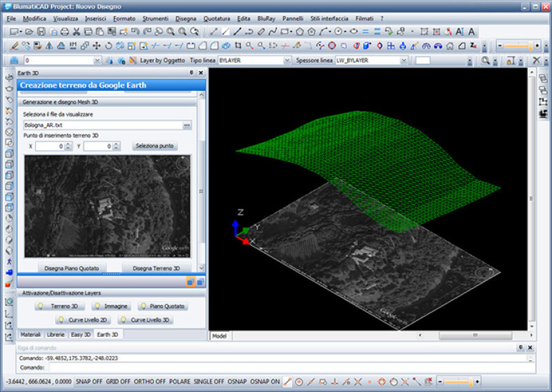Toggle Curve Livello 3D layer visibility

pos(146,320)
